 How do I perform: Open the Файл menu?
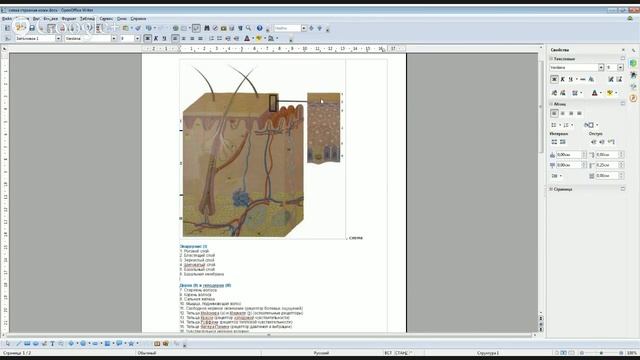click(7, 19)
